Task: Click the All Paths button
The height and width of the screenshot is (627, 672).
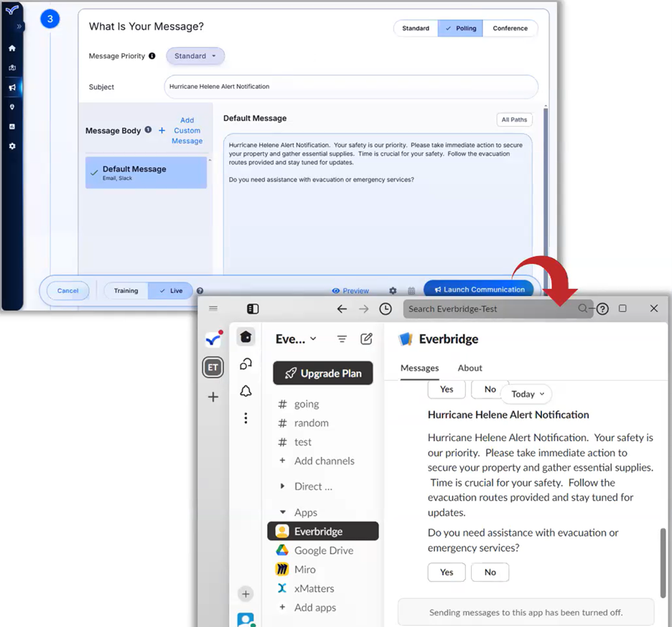Action: (x=514, y=120)
